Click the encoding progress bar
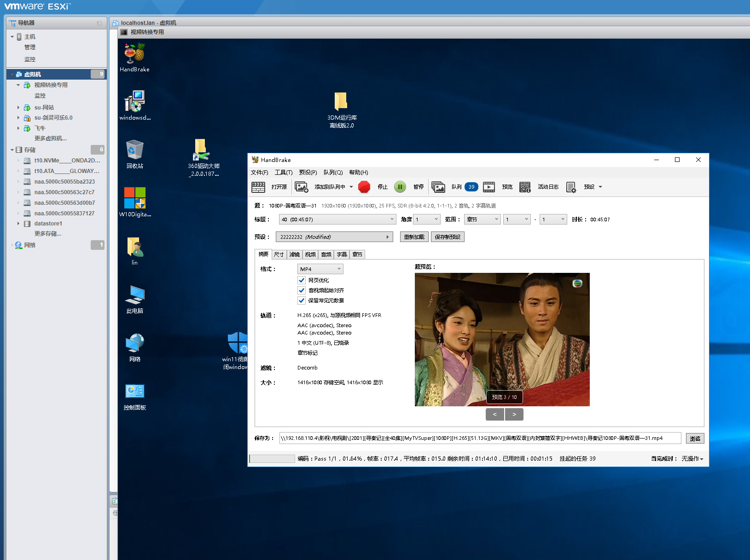The image size is (750, 560). pyautogui.click(x=272, y=459)
